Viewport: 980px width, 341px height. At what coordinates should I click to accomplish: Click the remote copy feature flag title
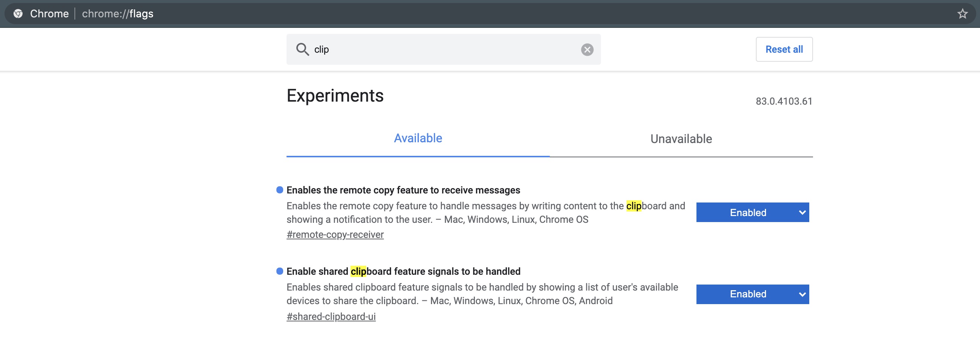(x=403, y=190)
